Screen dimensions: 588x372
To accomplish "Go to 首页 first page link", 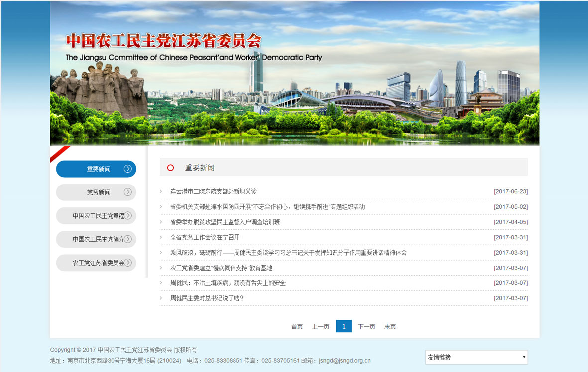I will [x=297, y=327].
